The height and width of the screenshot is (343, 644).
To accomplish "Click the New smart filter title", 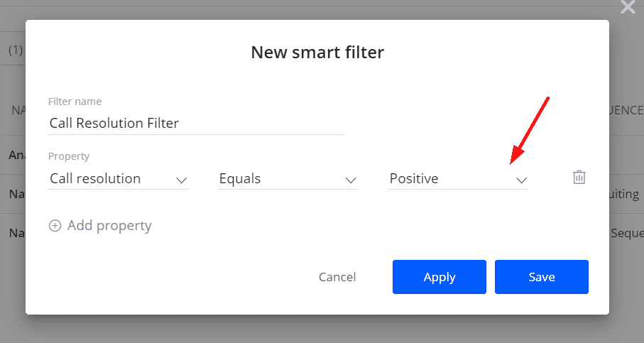I will click(x=317, y=52).
